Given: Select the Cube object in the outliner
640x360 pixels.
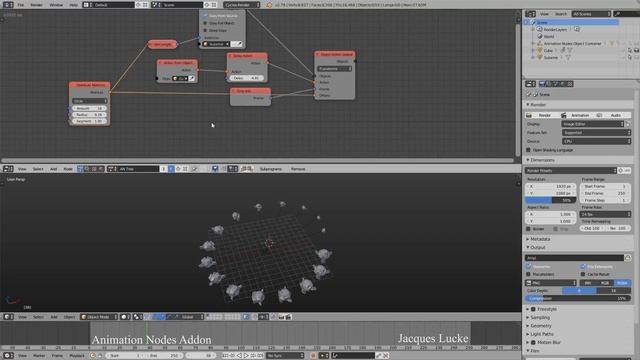Looking at the screenshot, I should click(548, 51).
